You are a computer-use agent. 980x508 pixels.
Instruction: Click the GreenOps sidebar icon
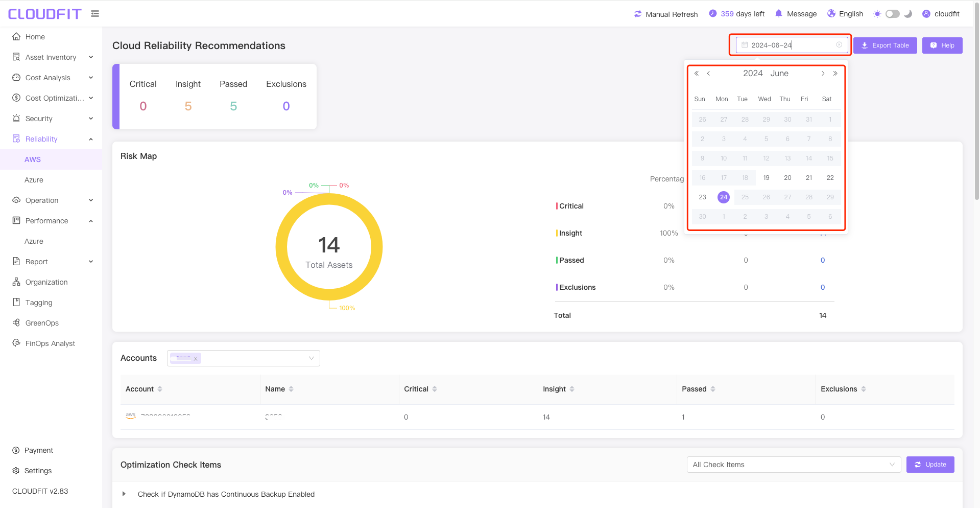click(16, 323)
